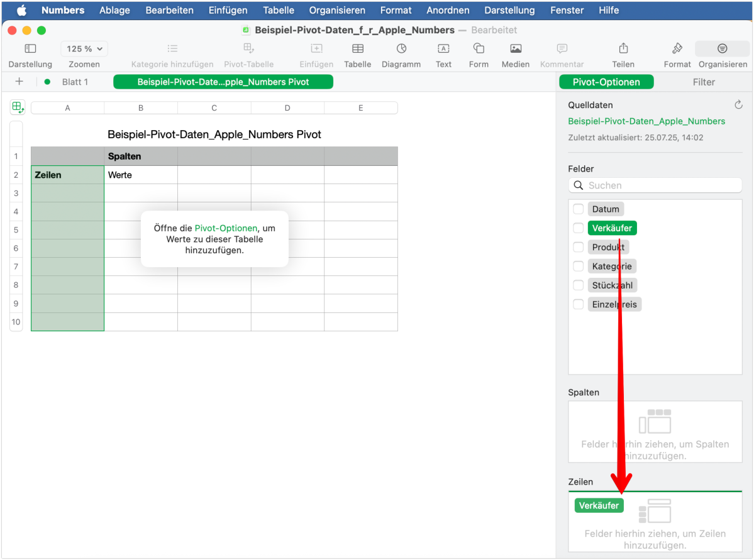754x560 pixels.
Task: Focus the Suchen field search box
Action: point(655,185)
